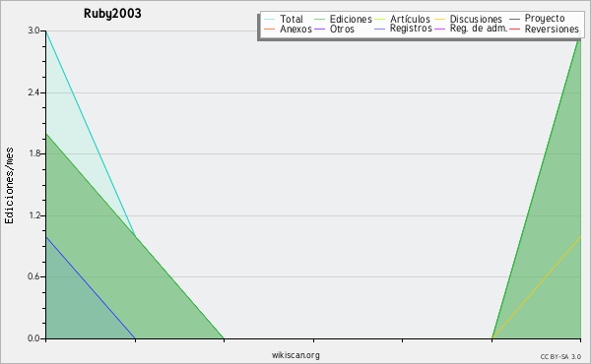Click the cyan Total legend line marker
The width and height of the screenshot is (591, 364).
(270, 19)
